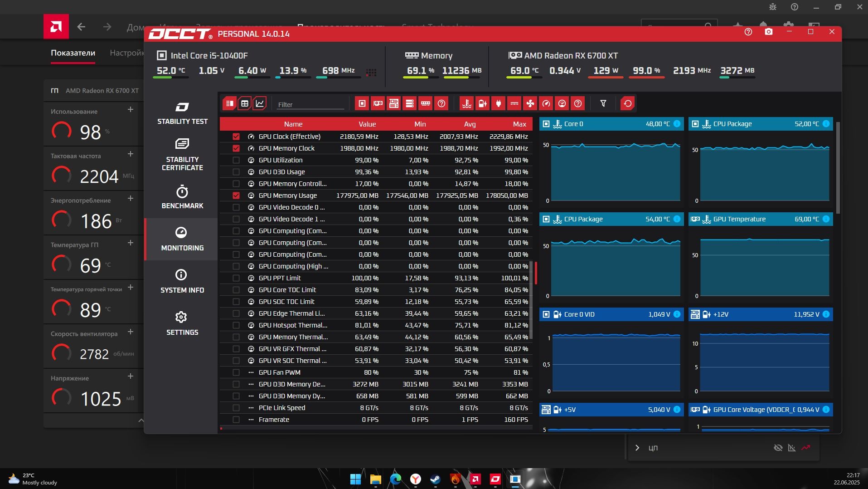868x489 pixels.
Task: Click the info icon on GPU Temperature graph
Action: [x=826, y=219]
